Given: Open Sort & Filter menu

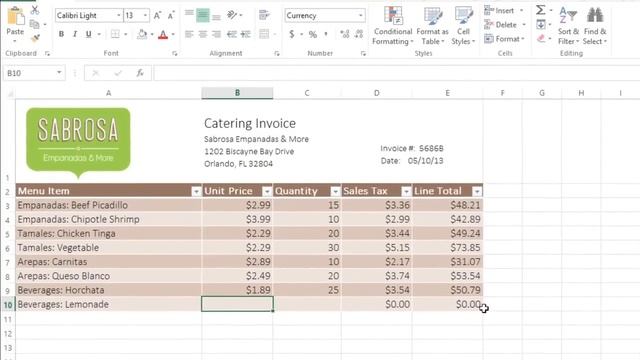Looking at the screenshot, I should click(568, 25).
